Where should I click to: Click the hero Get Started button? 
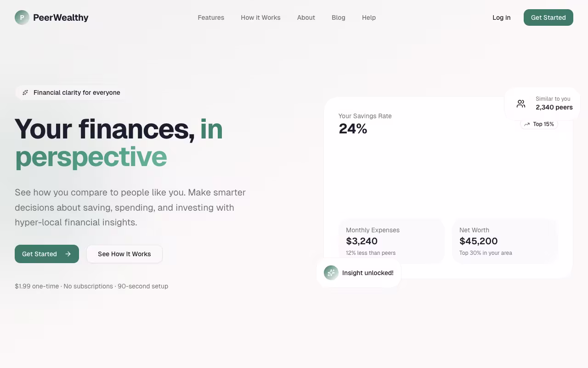(x=46, y=253)
